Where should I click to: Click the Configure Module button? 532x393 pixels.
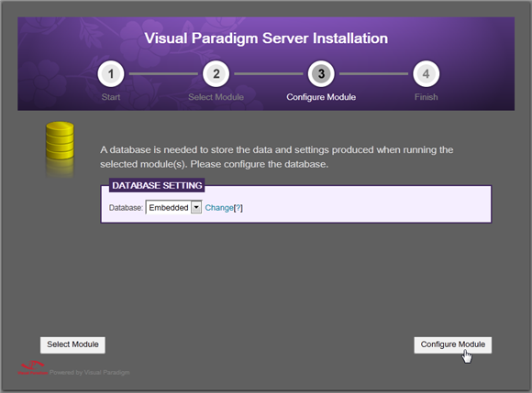pyautogui.click(x=452, y=344)
